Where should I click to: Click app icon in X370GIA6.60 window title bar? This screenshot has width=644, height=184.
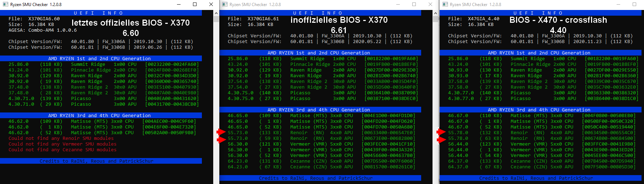(5, 5)
